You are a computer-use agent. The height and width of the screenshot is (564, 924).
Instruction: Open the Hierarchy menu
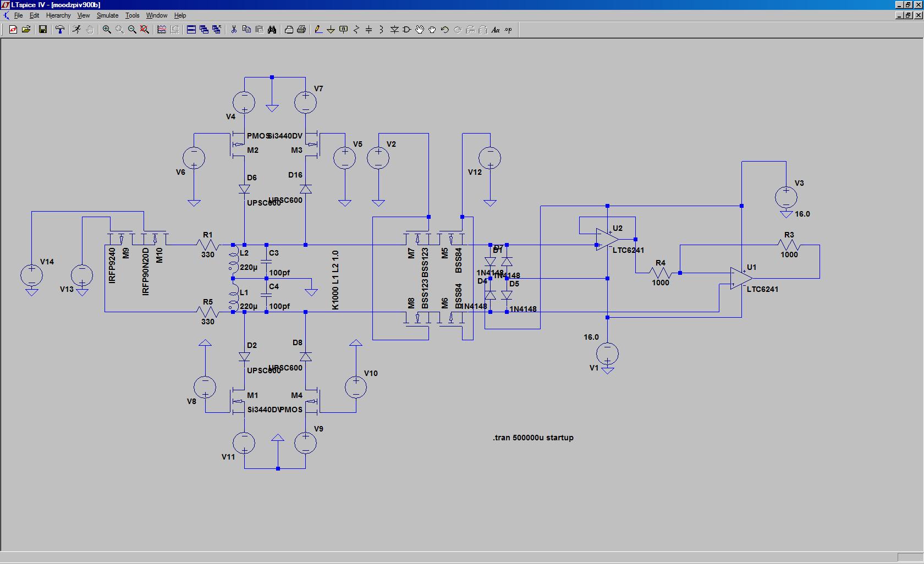58,15
